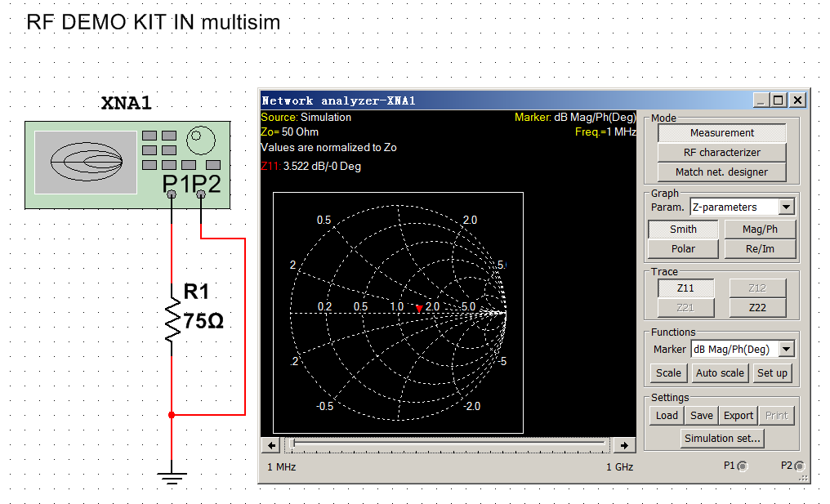Click the R1 reference designator label
Screen dimensions: 830x504
pyautogui.click(x=196, y=291)
